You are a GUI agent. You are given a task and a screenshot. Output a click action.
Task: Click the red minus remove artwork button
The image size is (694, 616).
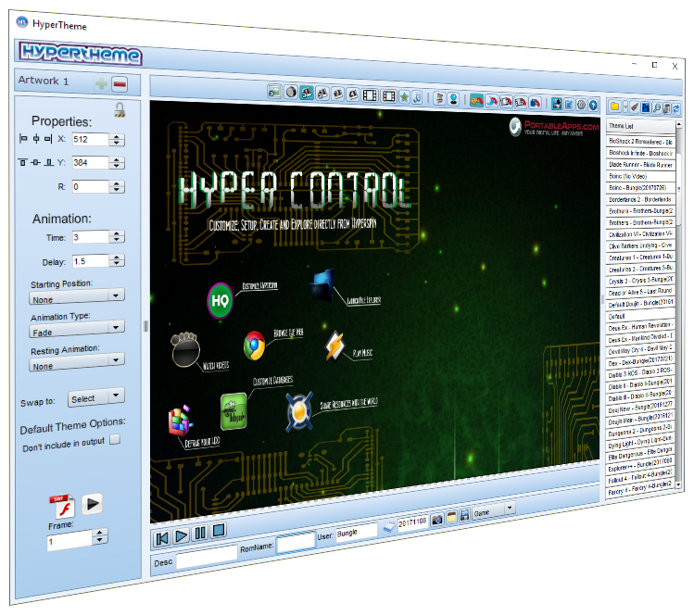120,83
